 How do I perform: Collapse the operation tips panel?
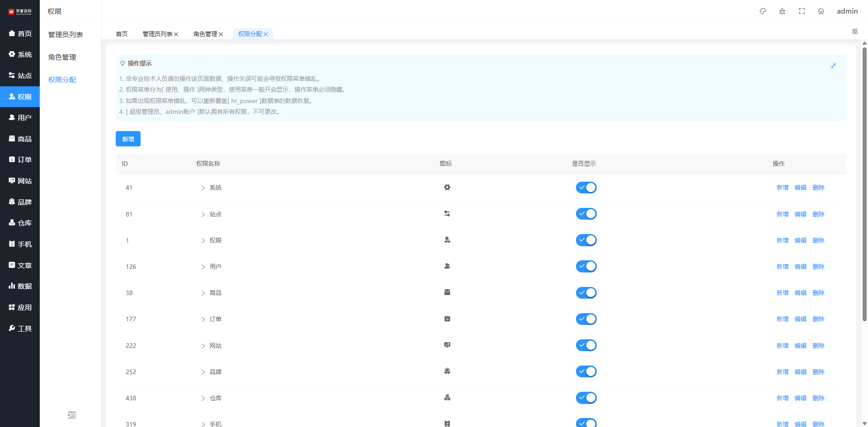[x=833, y=66]
